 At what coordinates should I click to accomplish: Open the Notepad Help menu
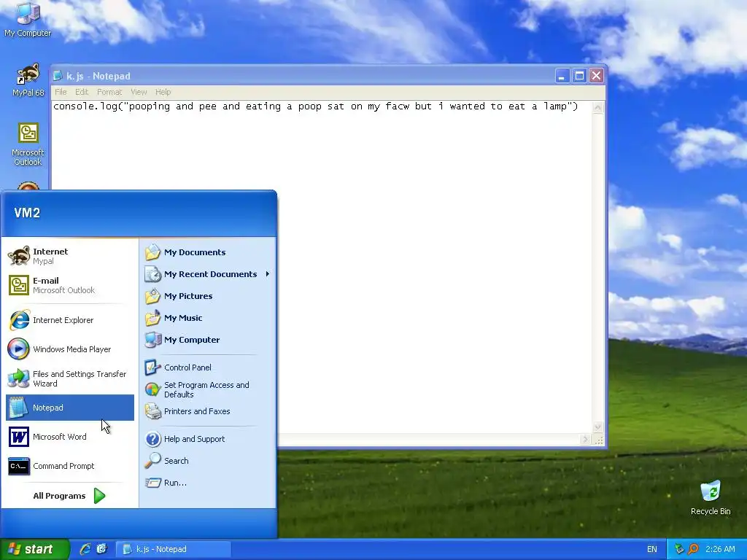(x=163, y=92)
